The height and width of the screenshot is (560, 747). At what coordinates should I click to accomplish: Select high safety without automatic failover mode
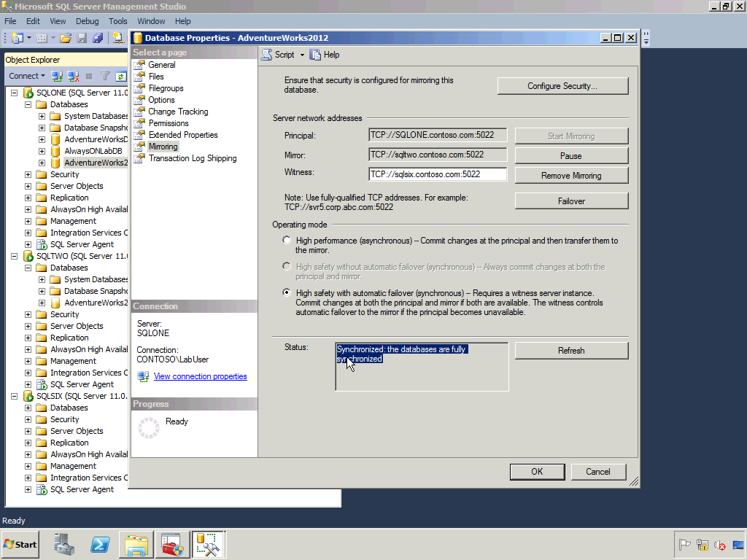[x=286, y=266]
